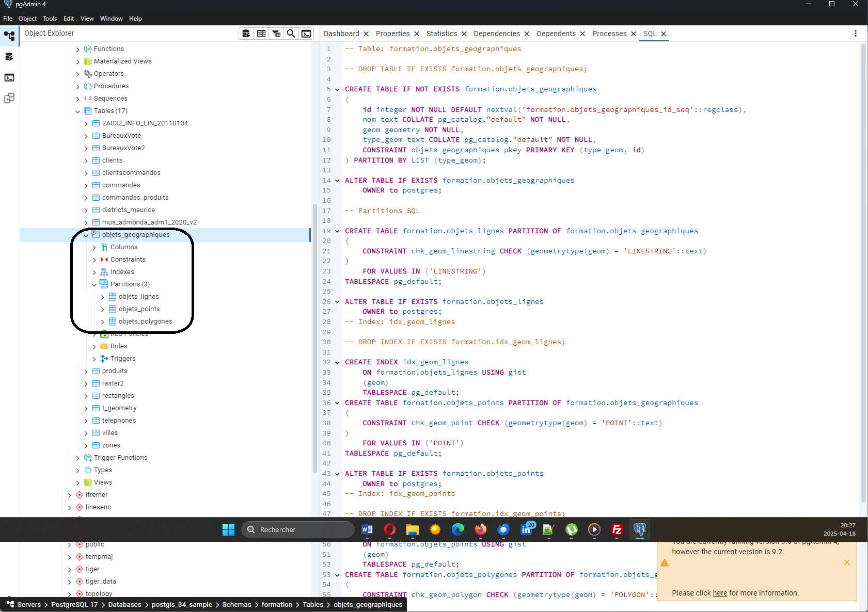
Task: Open Query Tool from Object Explorer toolbar
Action: pos(246,34)
